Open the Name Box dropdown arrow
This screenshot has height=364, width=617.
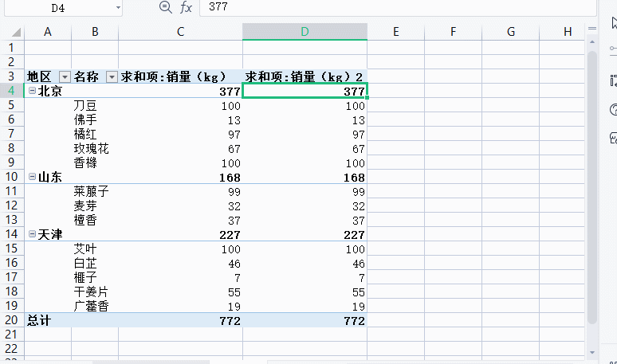point(117,7)
